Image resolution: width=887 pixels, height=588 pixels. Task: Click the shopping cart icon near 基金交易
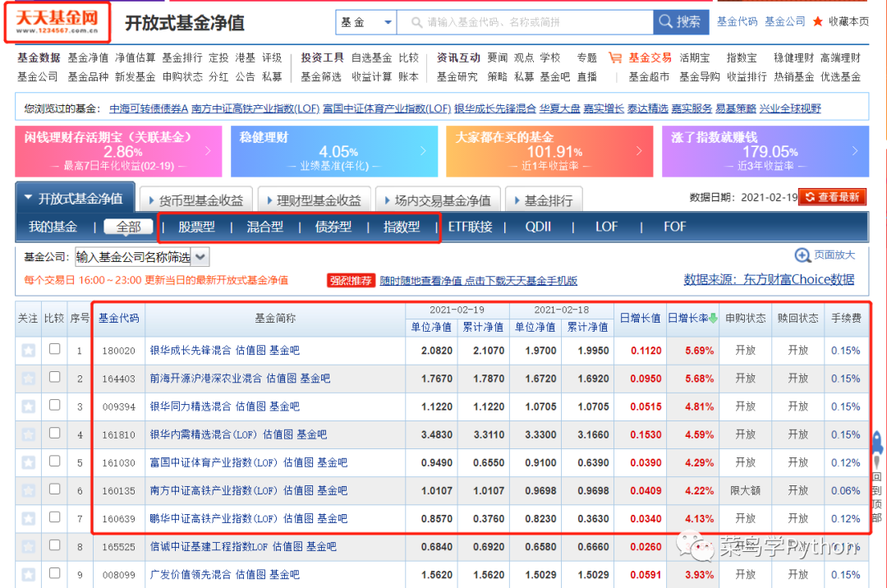pos(615,57)
